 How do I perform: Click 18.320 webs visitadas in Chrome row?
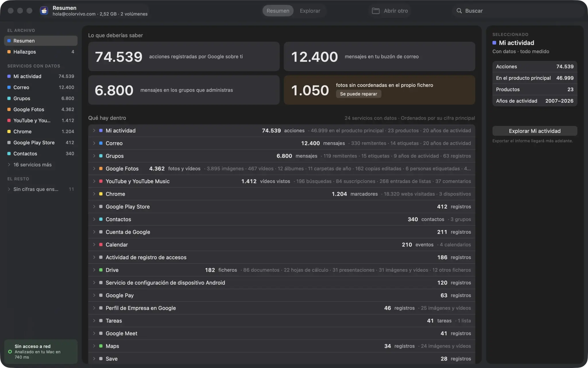coord(409,194)
